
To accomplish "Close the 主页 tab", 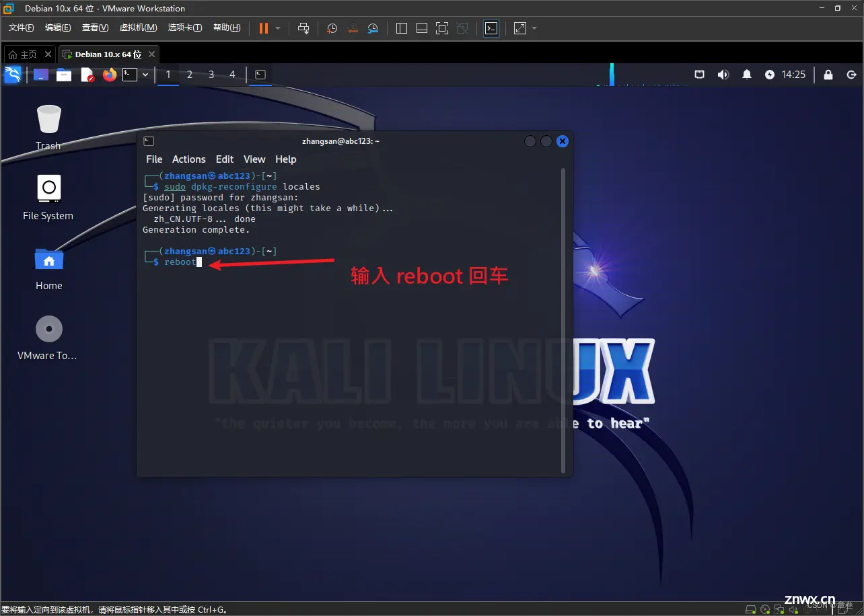I will tap(48, 54).
